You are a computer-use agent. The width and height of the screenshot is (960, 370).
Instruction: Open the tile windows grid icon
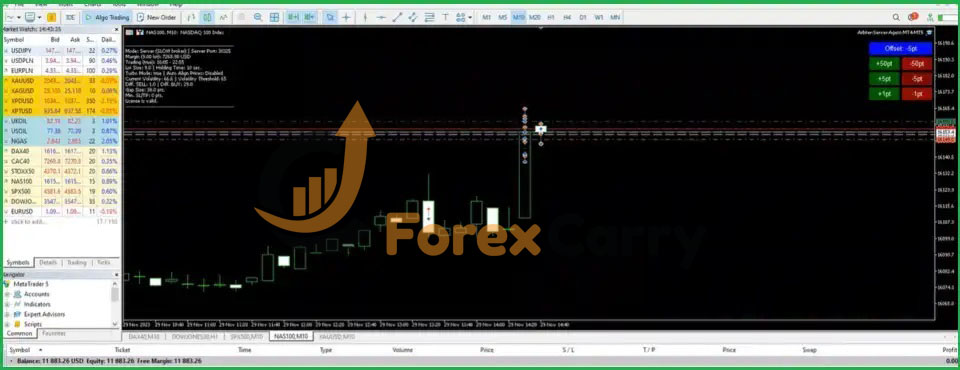(x=275, y=17)
